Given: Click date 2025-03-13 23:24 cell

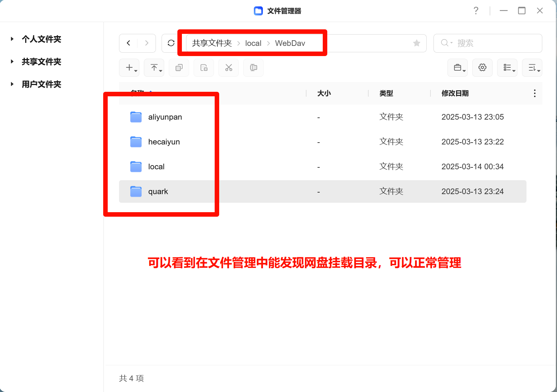Looking at the screenshot, I should [x=473, y=191].
